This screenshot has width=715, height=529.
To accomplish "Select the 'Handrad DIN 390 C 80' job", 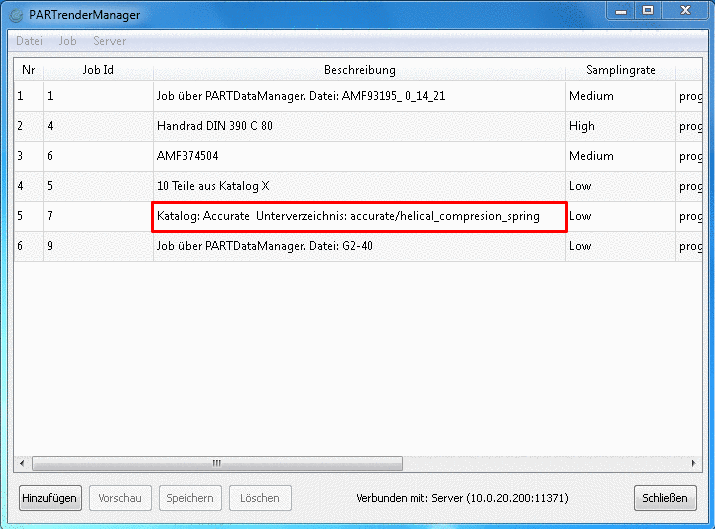I will click(359, 126).
